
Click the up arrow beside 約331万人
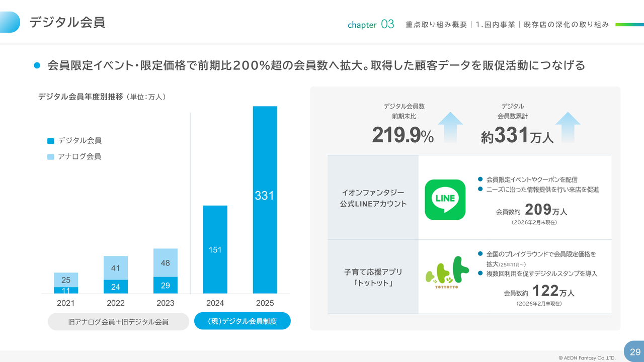pos(568,128)
